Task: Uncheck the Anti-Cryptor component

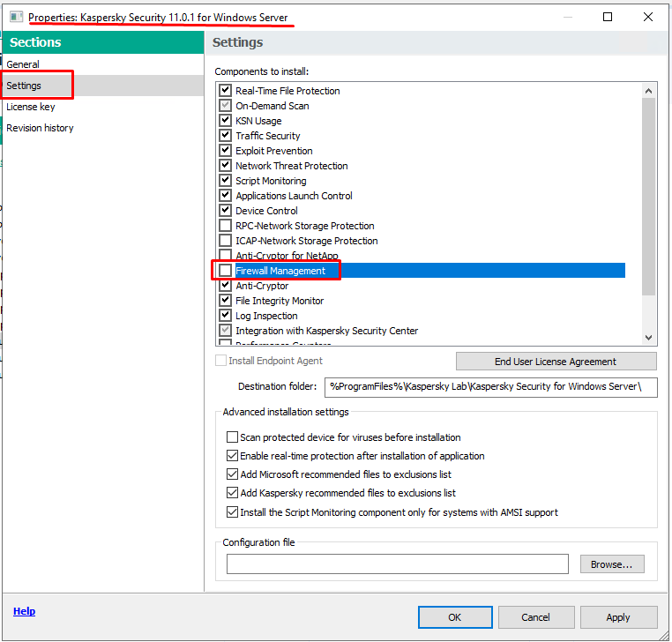Action: pyautogui.click(x=226, y=286)
